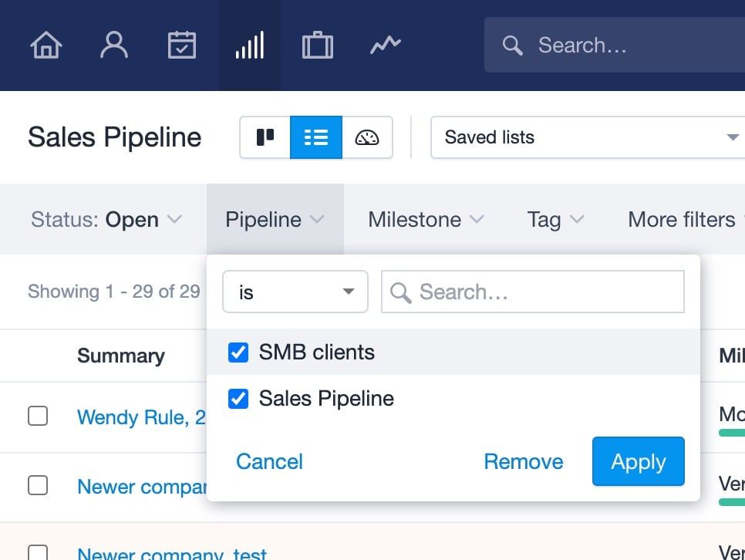Go to the Home dashboard icon
The image size is (745, 560).
point(46,46)
